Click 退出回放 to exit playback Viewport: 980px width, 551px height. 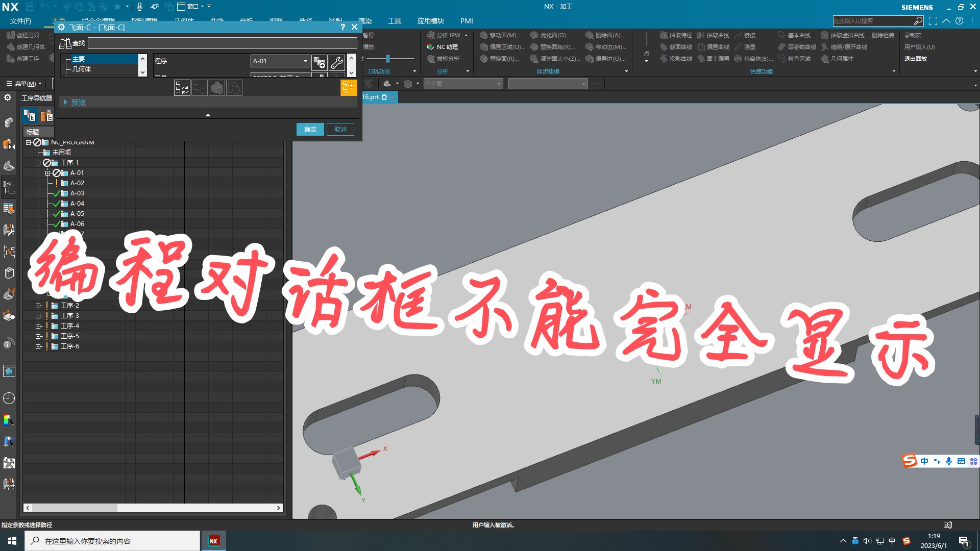[916, 59]
